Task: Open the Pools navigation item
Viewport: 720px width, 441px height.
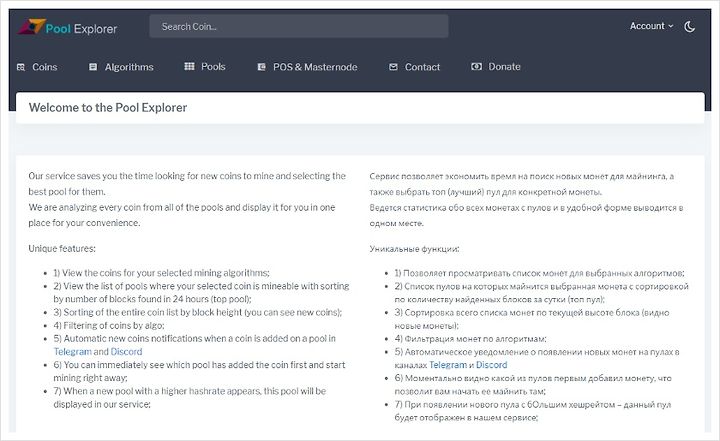Action: (x=213, y=67)
